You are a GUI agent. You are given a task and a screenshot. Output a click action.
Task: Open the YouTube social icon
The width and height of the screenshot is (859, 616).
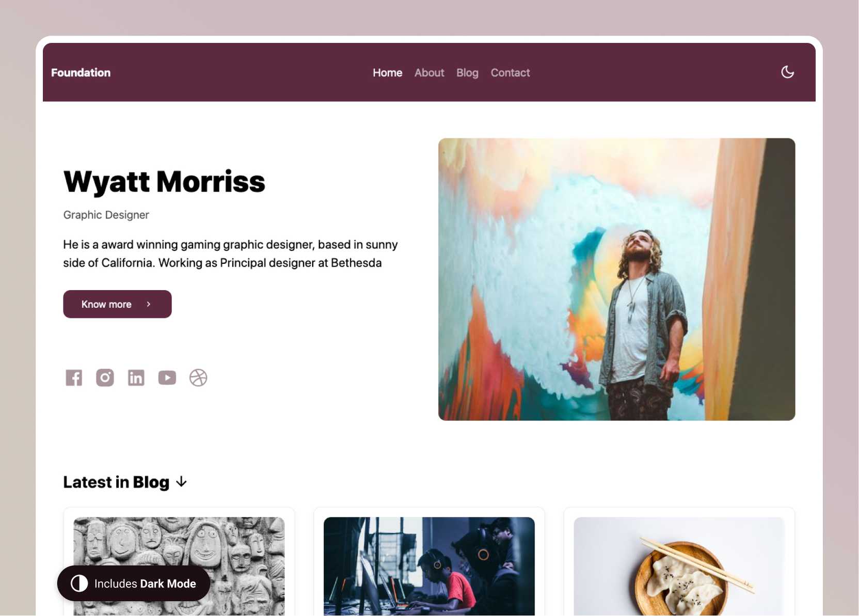167,377
